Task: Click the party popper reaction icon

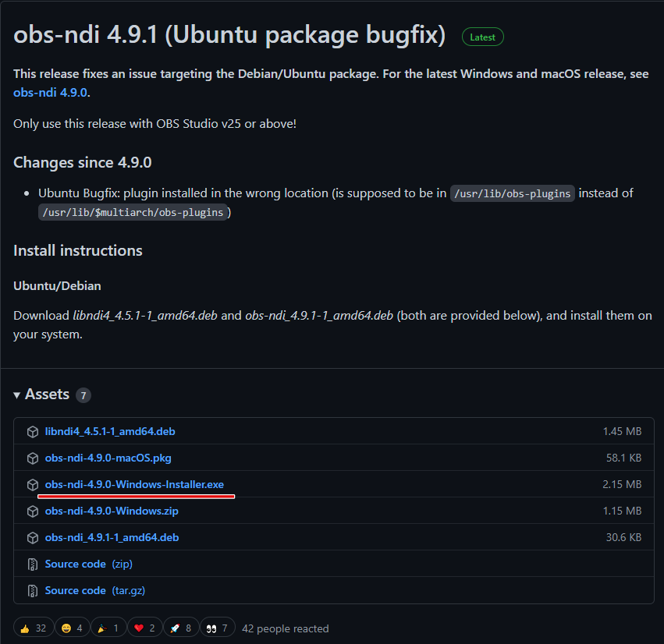Action: 101,627
